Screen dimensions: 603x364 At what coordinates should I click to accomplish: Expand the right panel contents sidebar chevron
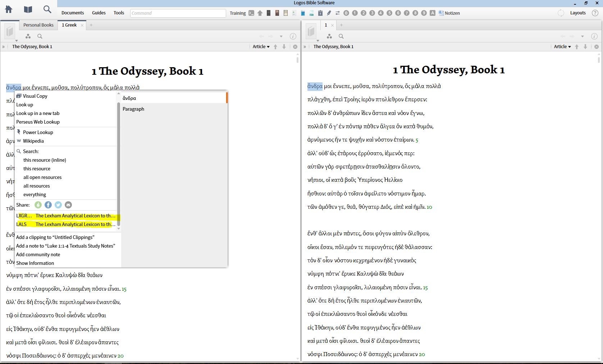pyautogui.click(x=305, y=47)
